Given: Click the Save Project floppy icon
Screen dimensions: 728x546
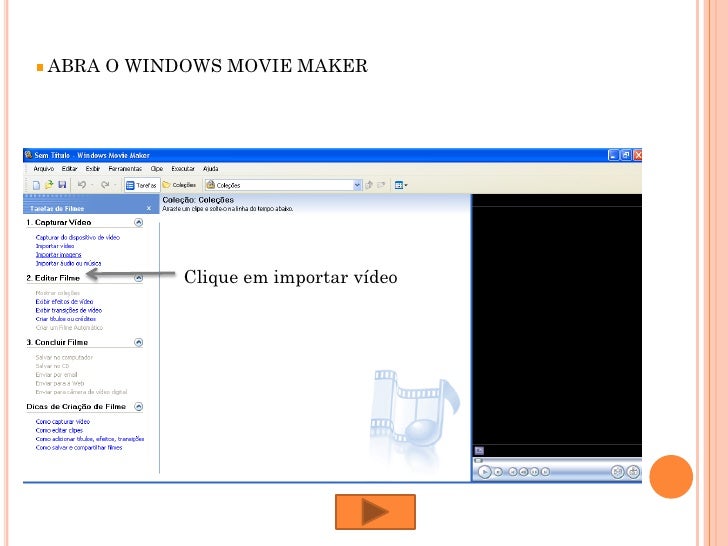Looking at the screenshot, I should (x=62, y=185).
